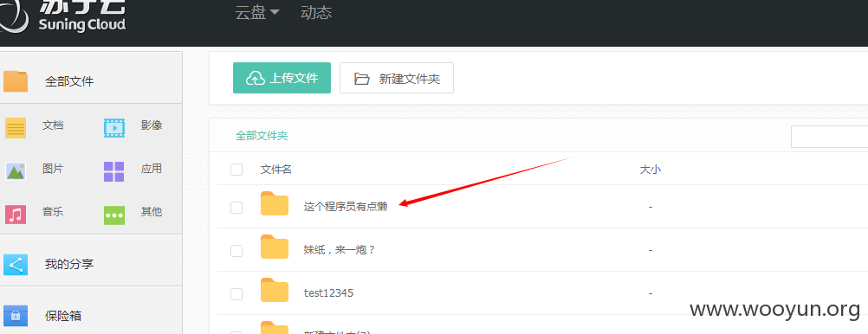Click the 上传文件 upload button

(282, 78)
